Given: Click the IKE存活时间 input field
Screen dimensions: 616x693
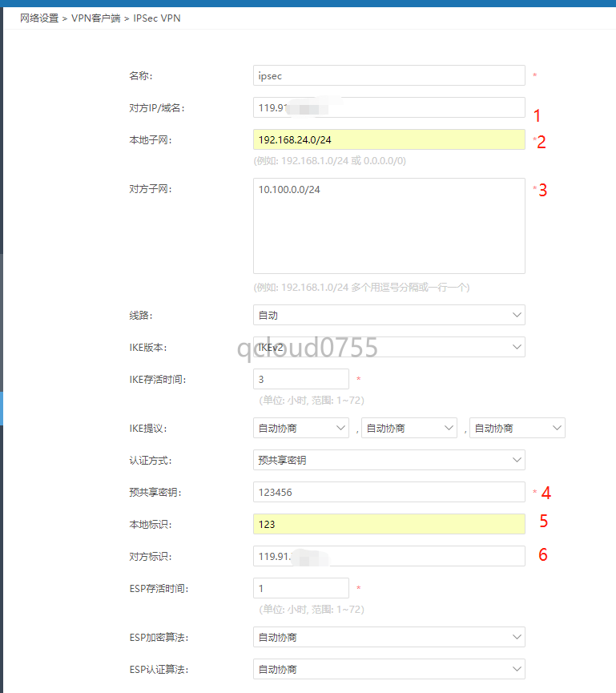Looking at the screenshot, I should tap(300, 379).
